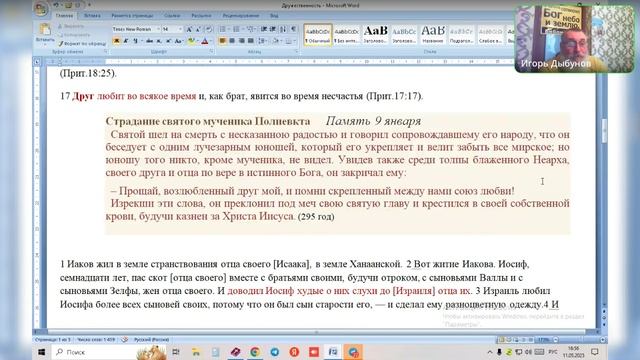Image resolution: width=640 pixels, height=360 pixels.
Task: Open Telegram from the taskbar
Action: (x=275, y=352)
